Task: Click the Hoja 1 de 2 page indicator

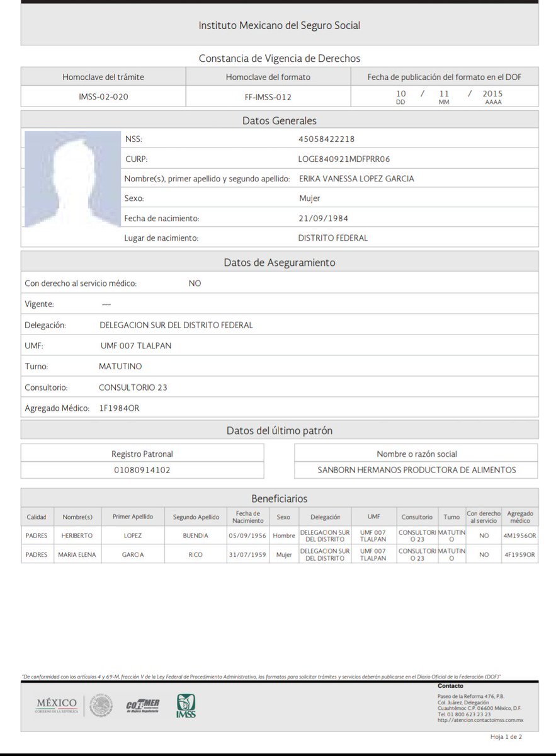Action: coord(506,736)
